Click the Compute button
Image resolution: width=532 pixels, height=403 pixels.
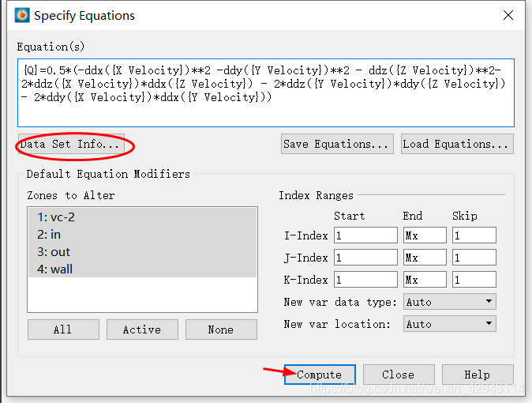coord(320,375)
